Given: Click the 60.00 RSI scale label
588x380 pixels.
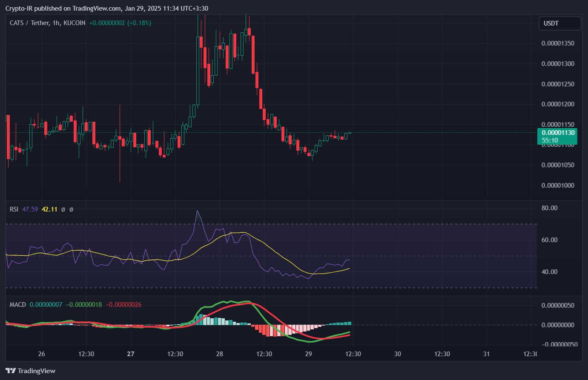Looking at the screenshot, I should (x=550, y=240).
